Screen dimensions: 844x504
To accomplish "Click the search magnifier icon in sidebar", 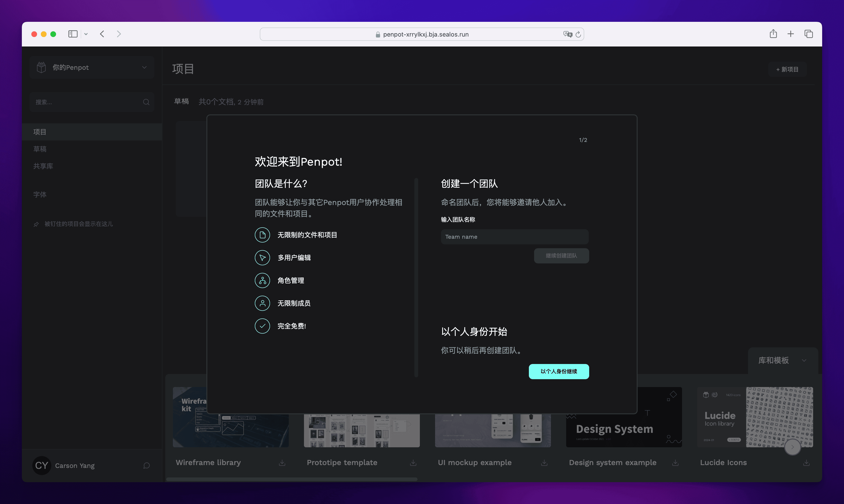I will [x=146, y=102].
